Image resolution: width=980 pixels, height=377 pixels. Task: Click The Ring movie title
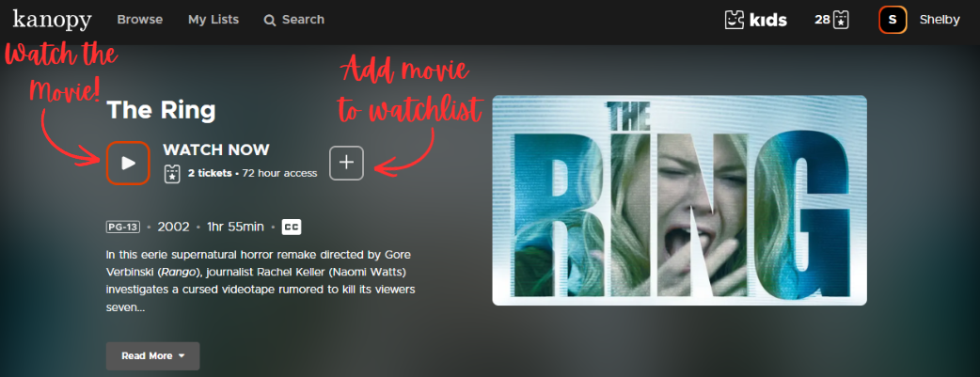click(x=161, y=110)
